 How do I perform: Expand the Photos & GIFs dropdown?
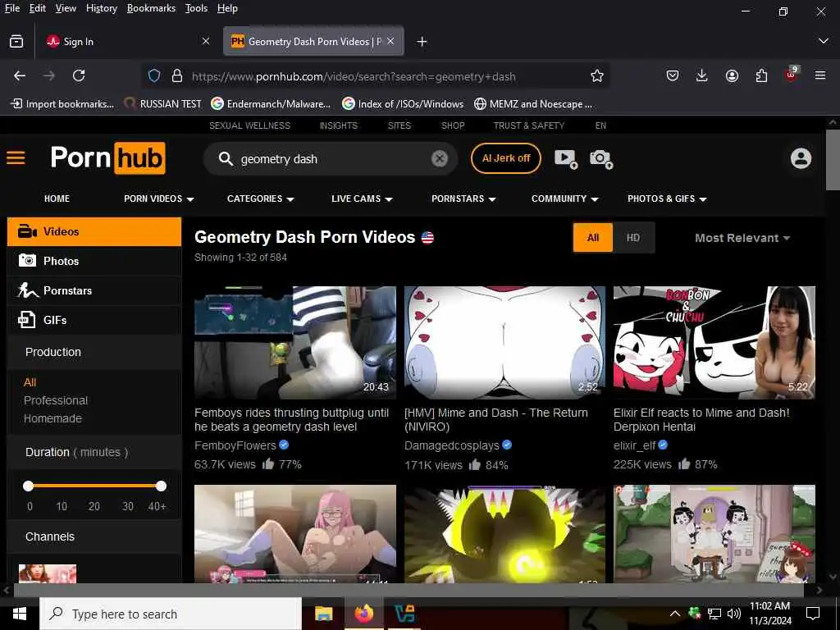coord(667,199)
